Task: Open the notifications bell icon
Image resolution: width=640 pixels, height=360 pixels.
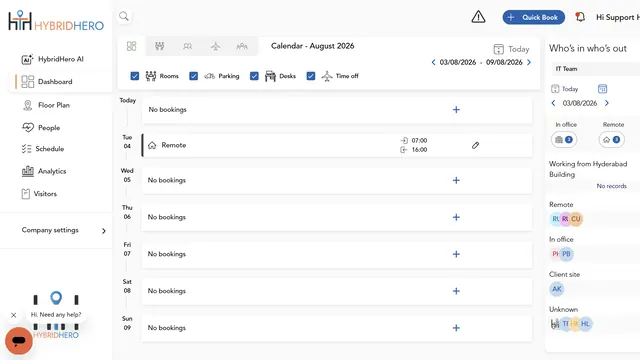Action: click(x=580, y=17)
